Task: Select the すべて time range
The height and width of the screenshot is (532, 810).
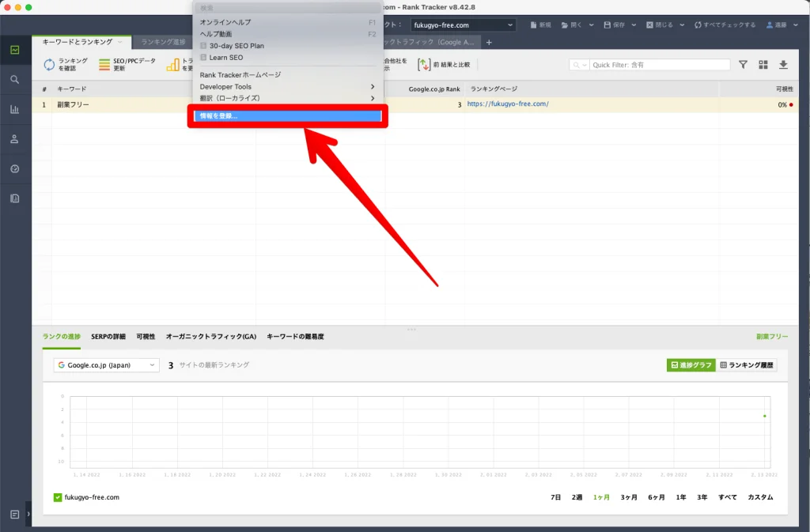Action: click(x=728, y=497)
